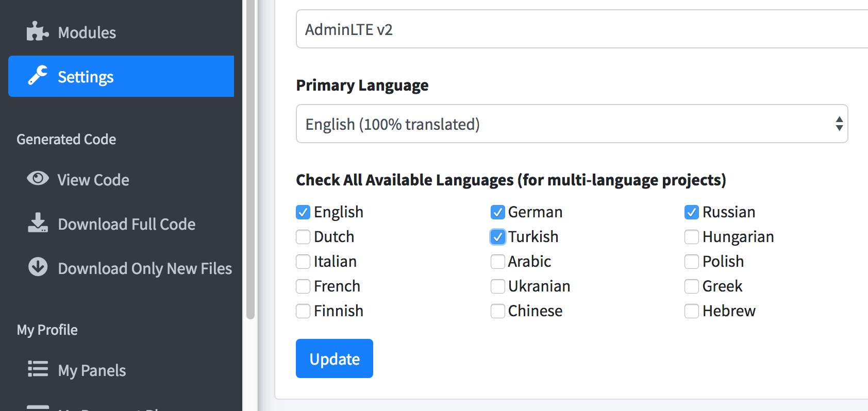
Task: Tick the Chinese language checkbox
Action: tap(497, 311)
